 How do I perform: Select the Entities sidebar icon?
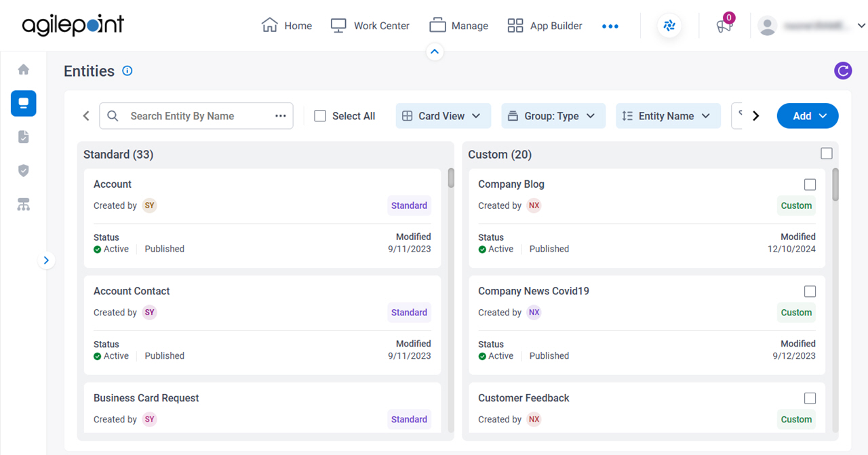click(x=24, y=103)
